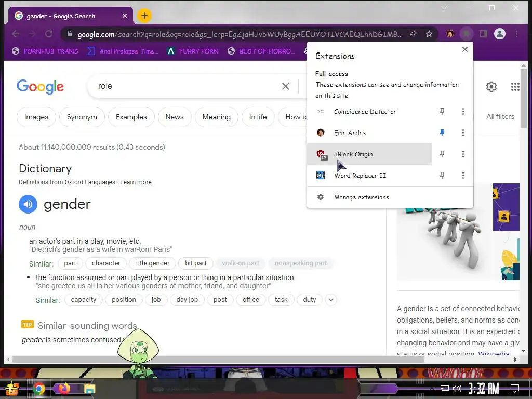Select Word Replacer II in the extensions list

point(369,176)
